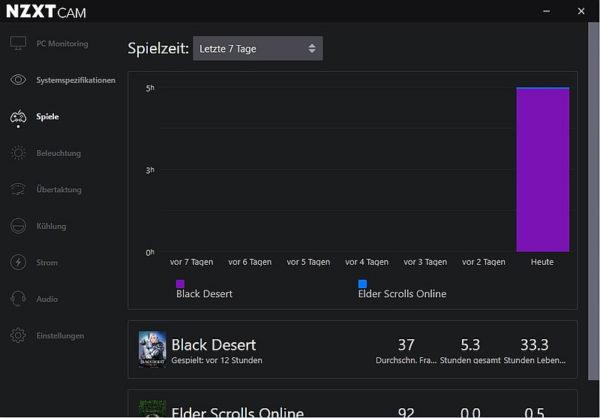Click the 'vor 2 Tagen' axis label
The height and width of the screenshot is (418, 600).
(484, 262)
